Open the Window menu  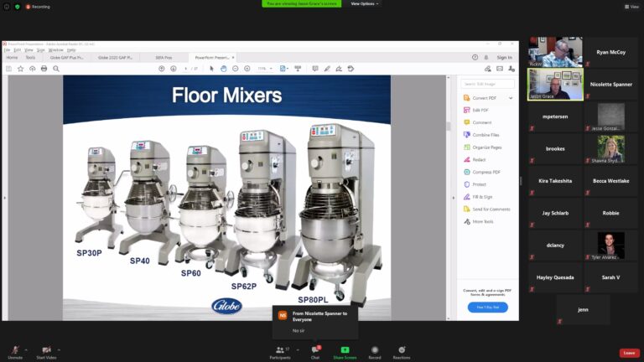(x=56, y=50)
